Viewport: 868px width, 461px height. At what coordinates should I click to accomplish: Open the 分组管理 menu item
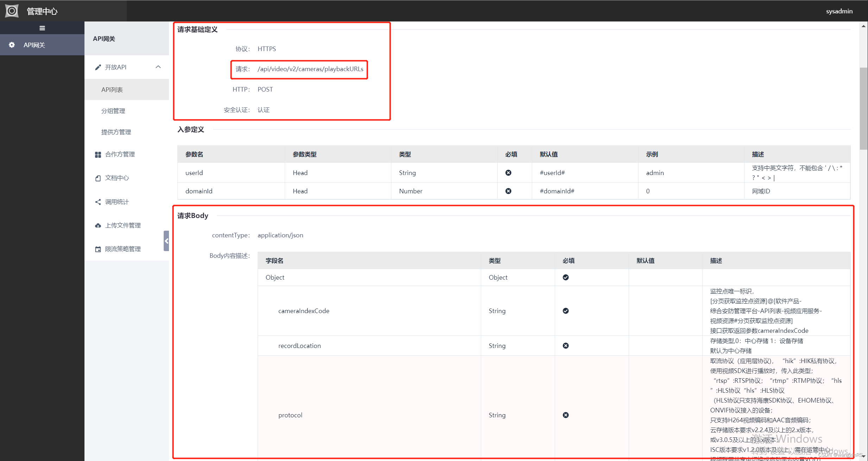113,111
